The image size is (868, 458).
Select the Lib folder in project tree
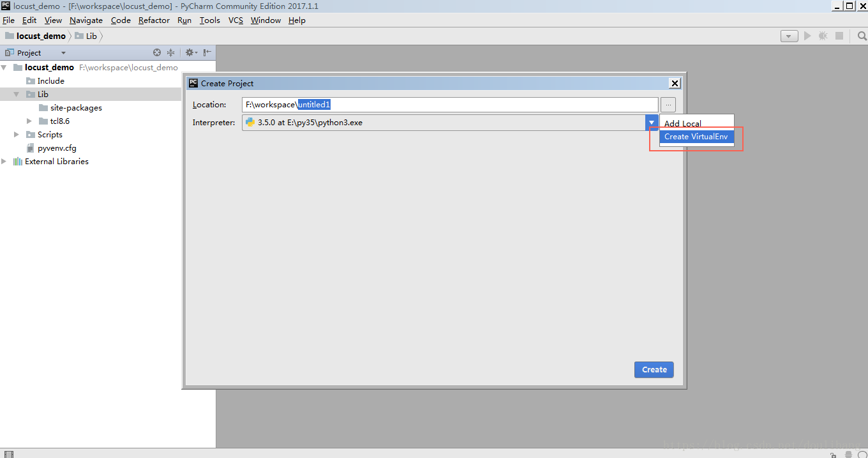[38, 95]
